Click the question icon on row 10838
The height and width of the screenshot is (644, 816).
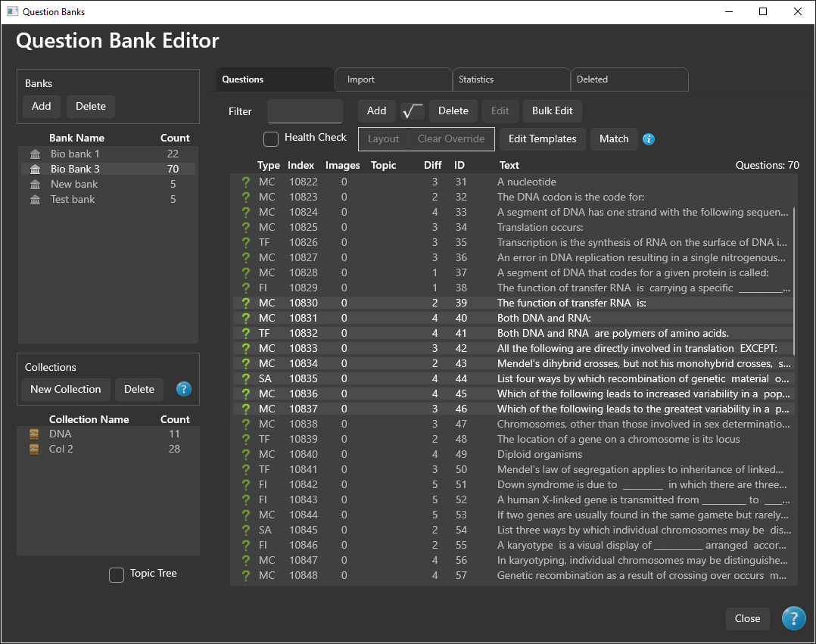[245, 424]
